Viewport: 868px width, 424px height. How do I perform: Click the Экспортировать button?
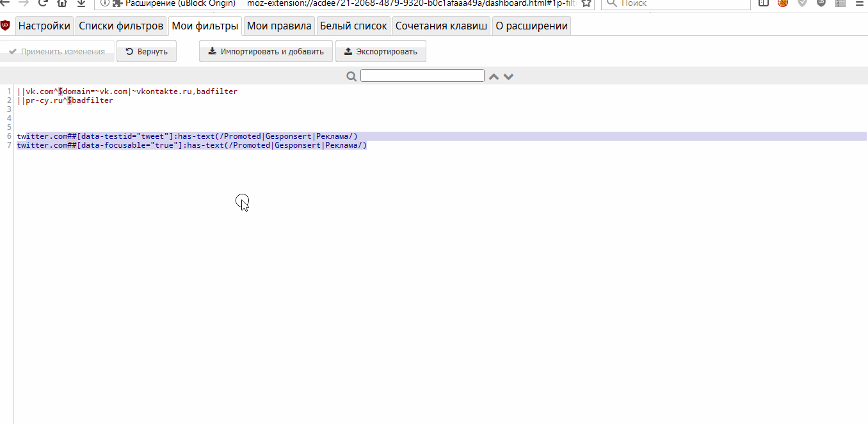[x=381, y=52]
